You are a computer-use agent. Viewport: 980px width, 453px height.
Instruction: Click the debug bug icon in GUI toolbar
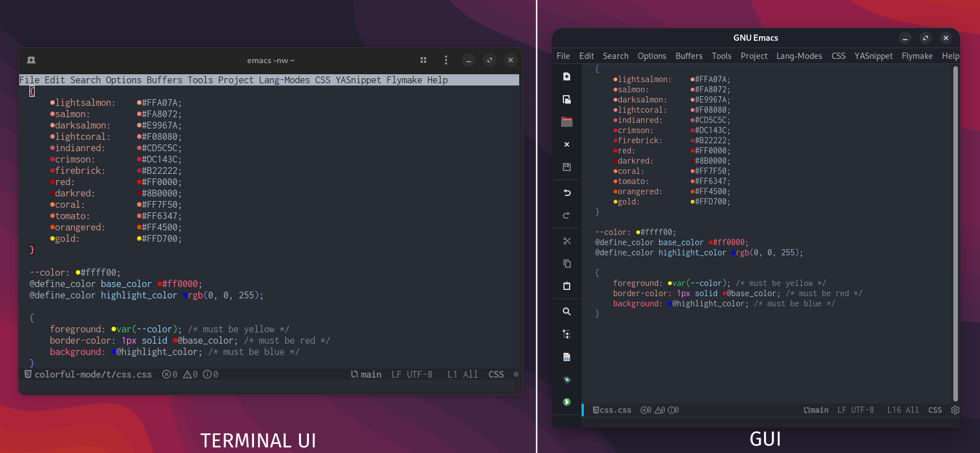tap(567, 379)
